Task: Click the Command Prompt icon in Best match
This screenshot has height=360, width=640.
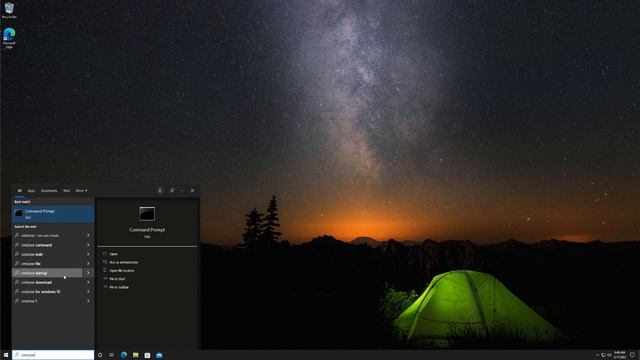Action: point(18,213)
